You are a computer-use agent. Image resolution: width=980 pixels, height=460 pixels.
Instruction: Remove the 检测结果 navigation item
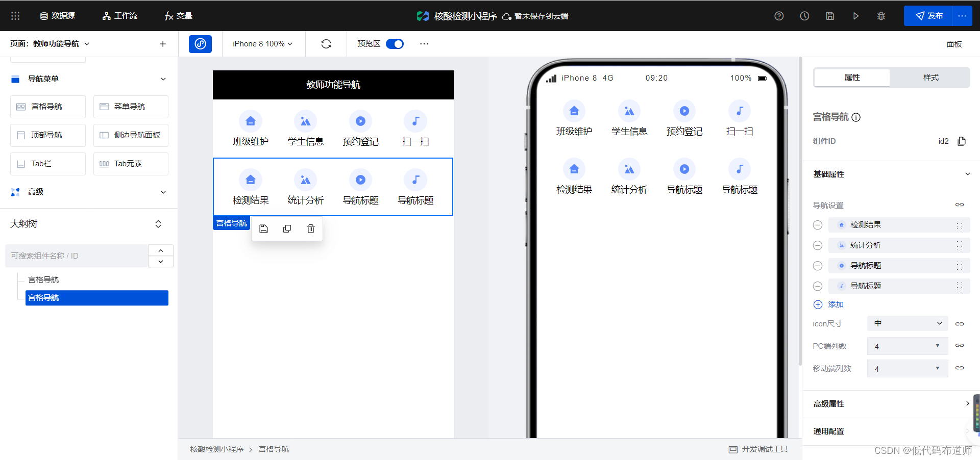point(818,225)
